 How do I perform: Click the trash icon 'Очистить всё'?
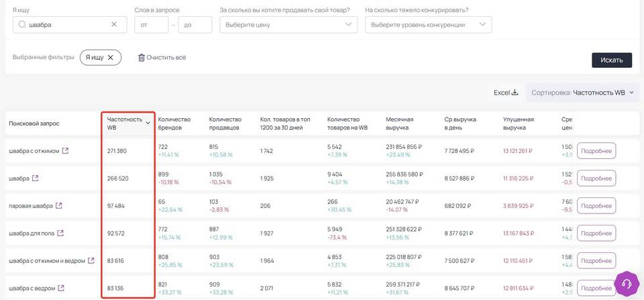pyautogui.click(x=142, y=58)
